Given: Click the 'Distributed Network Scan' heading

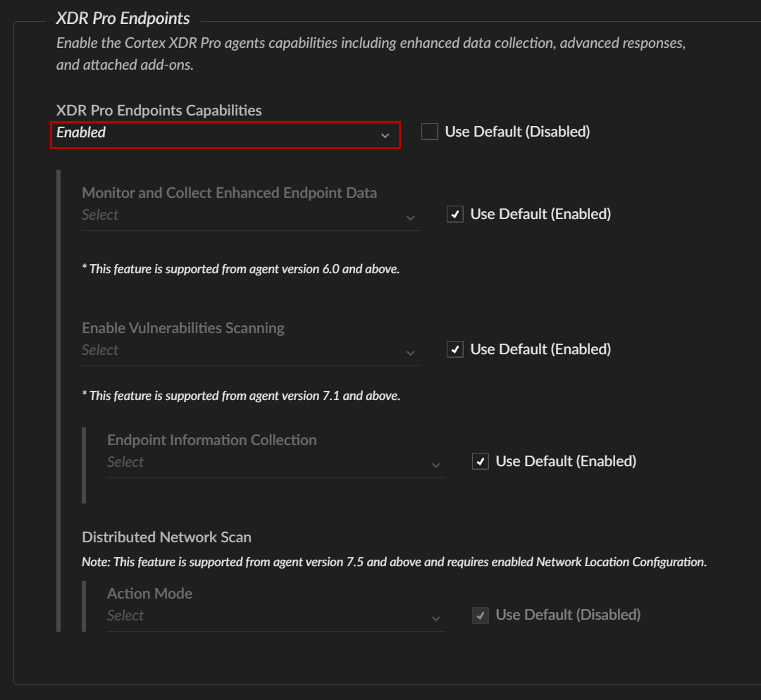Looking at the screenshot, I should [166, 537].
